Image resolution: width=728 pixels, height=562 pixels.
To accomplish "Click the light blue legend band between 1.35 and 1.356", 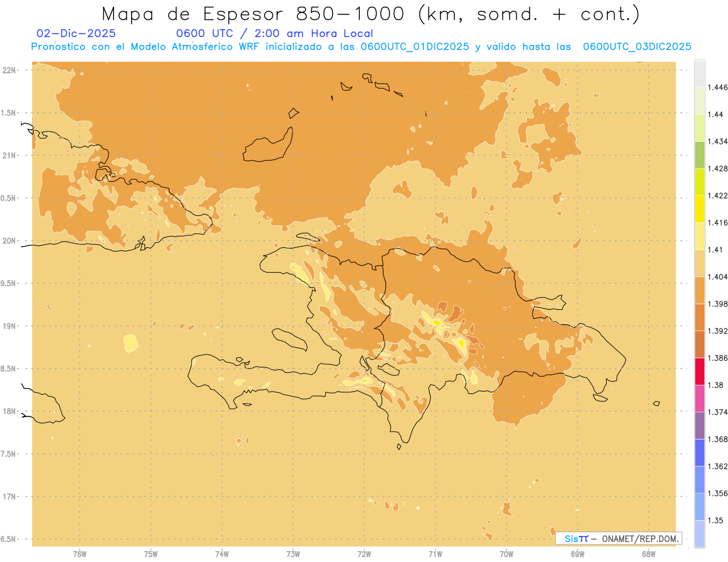I will tap(699, 507).
